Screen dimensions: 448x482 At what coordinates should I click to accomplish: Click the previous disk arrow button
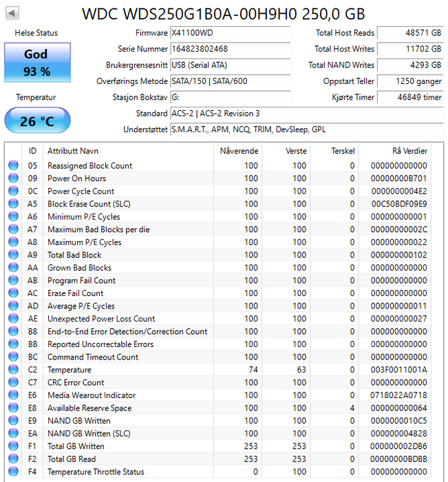[12, 13]
